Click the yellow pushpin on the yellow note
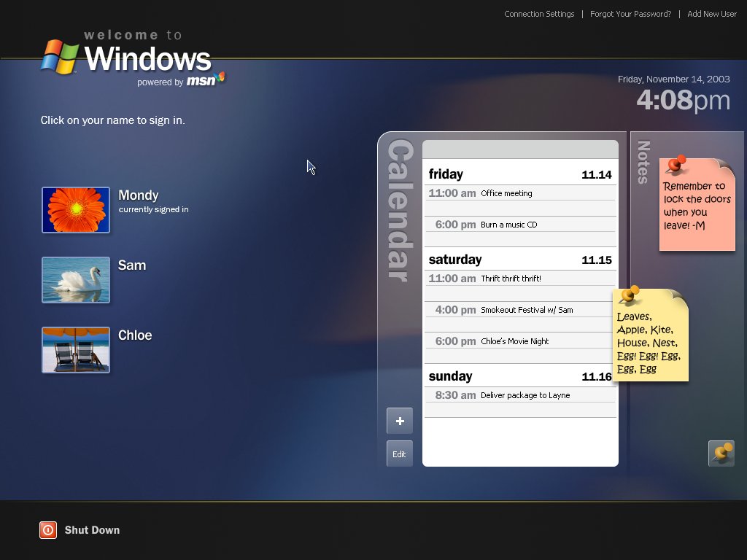 (630, 295)
